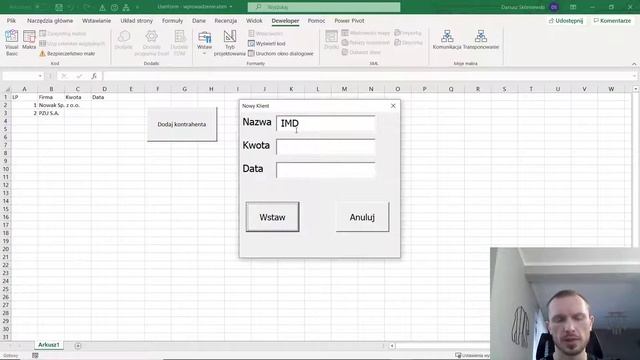Select the Data header cell in sheet
Image resolution: width=640 pixels, height=360 pixels.
pyautogui.click(x=104, y=97)
